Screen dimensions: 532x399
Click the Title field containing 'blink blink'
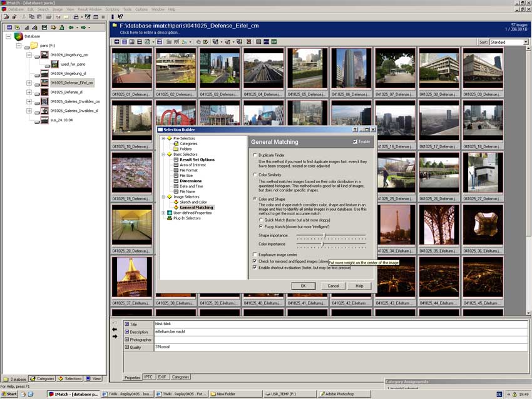340,324
